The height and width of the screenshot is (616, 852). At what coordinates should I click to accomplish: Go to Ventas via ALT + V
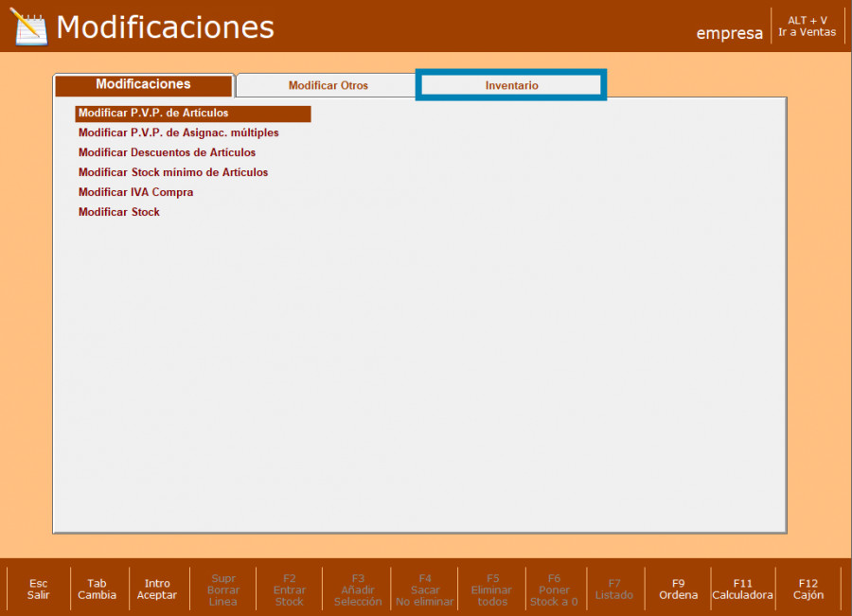click(x=807, y=26)
